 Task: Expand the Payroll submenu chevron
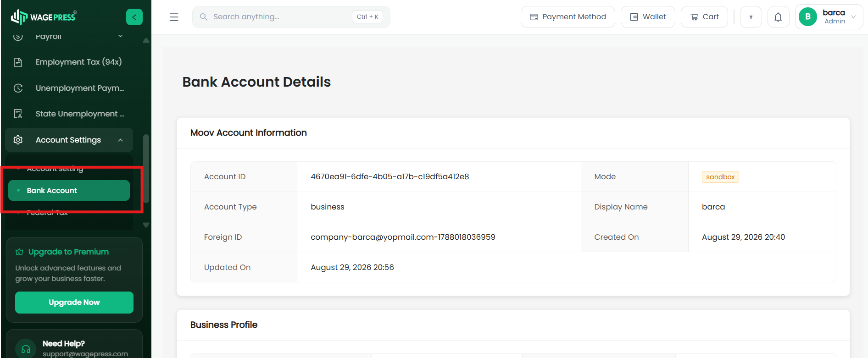pyautogui.click(x=121, y=36)
